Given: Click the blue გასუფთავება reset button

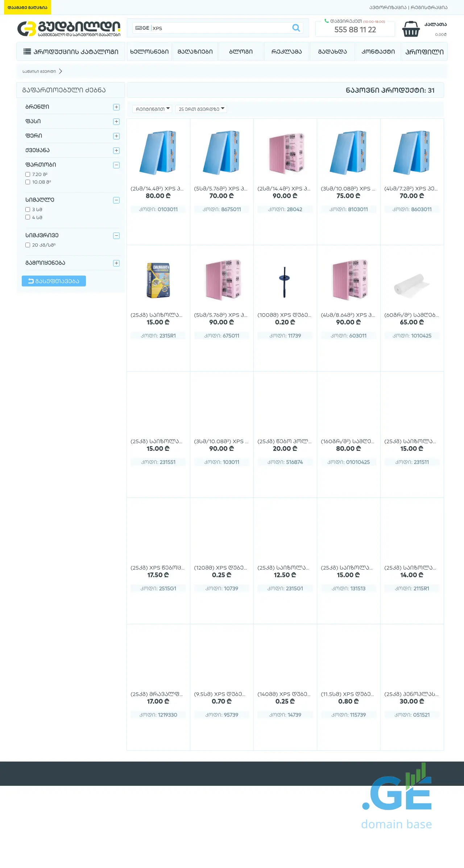Looking at the screenshot, I should 54,281.
